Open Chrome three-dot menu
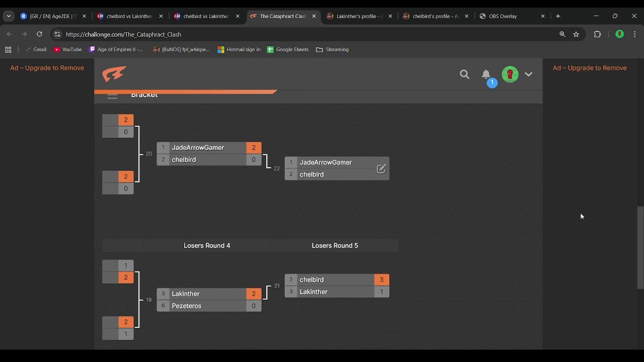The width and height of the screenshot is (644, 362). pos(635,34)
